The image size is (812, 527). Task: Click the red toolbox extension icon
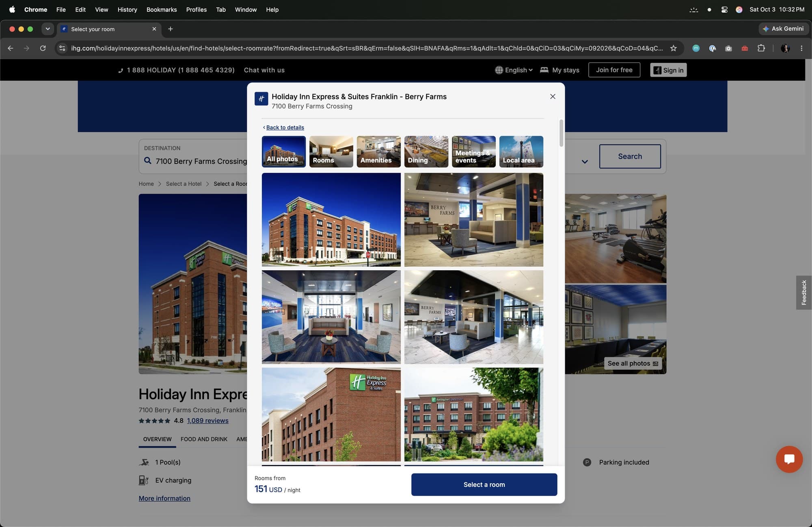745,48
